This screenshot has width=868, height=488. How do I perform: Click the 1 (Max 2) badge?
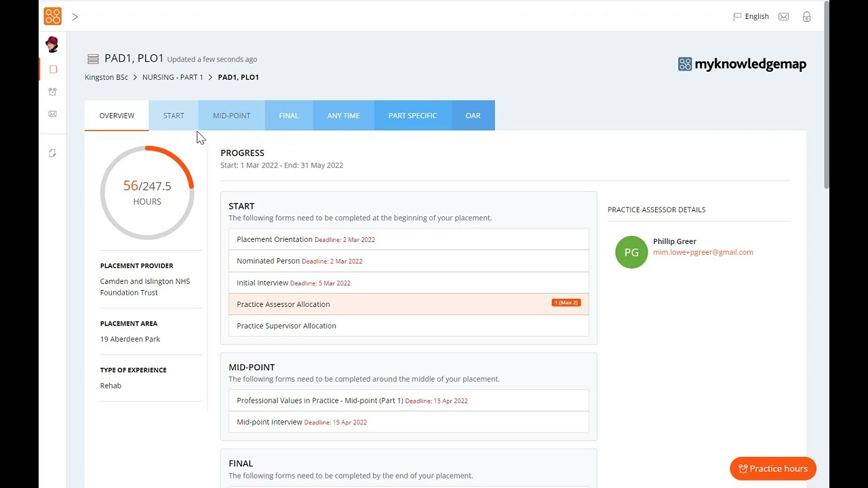[566, 303]
